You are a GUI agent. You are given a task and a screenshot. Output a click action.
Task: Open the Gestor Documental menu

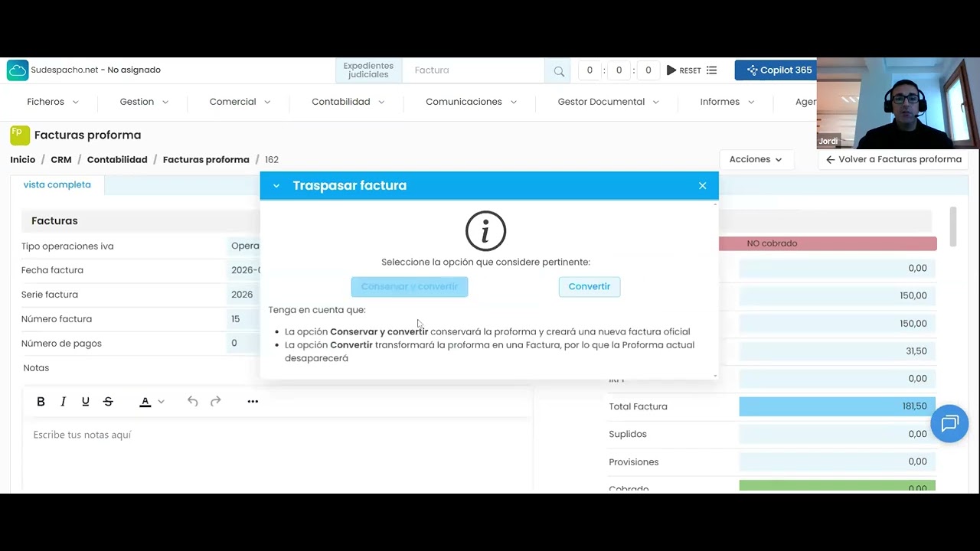[608, 102]
